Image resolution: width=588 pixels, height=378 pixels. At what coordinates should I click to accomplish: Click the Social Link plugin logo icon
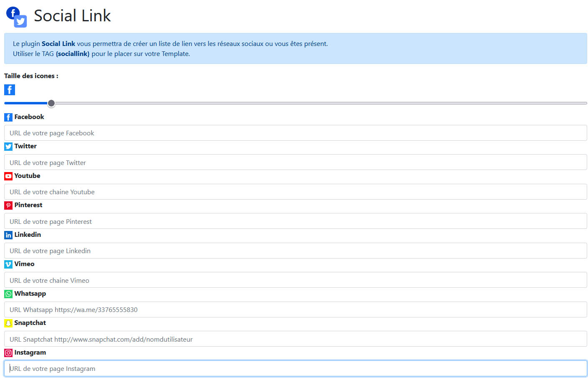click(17, 17)
